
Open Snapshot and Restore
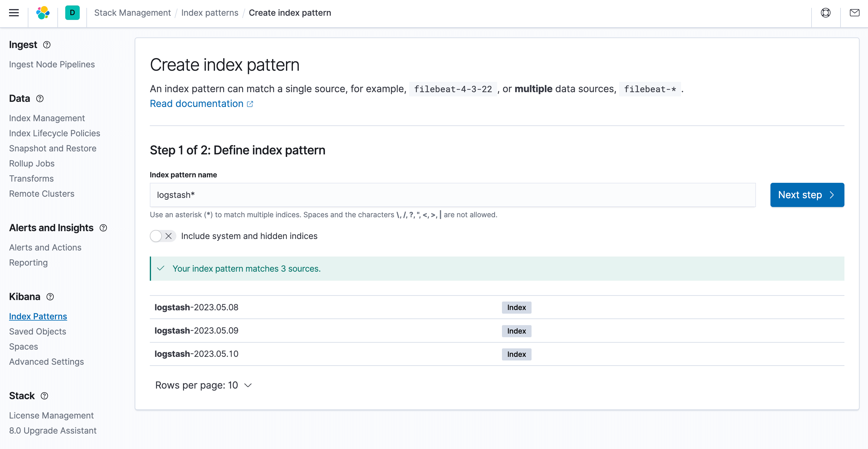(53, 149)
